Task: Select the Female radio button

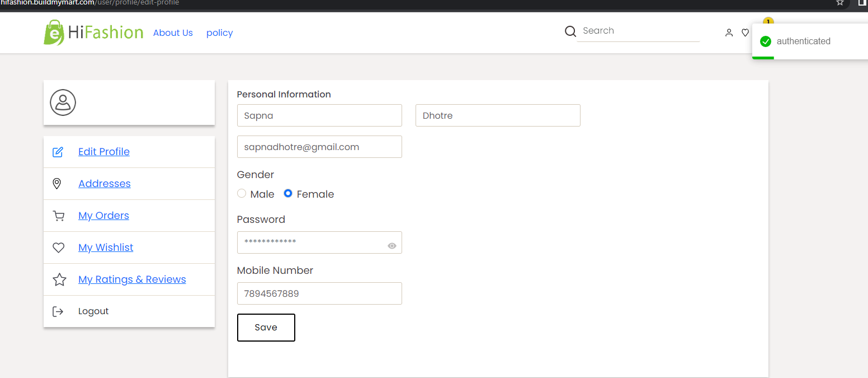Action: click(288, 193)
